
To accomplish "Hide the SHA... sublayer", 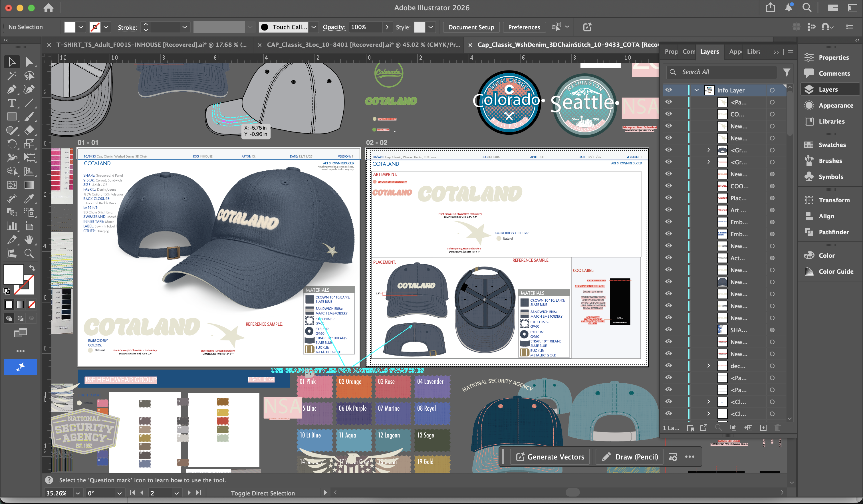I will pyautogui.click(x=668, y=330).
